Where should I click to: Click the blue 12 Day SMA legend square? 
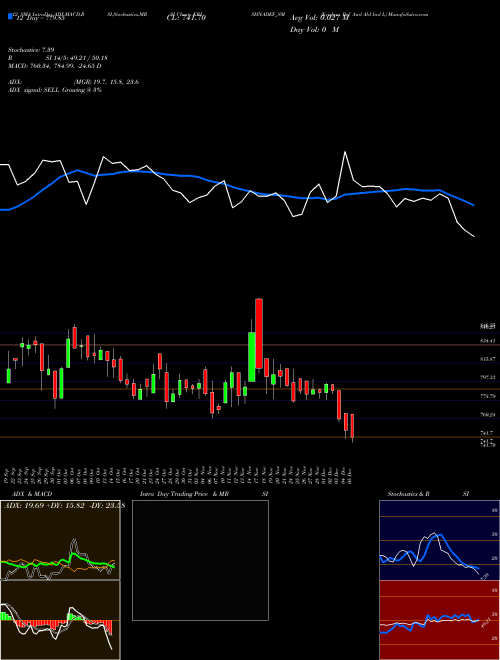(x=10, y=16)
